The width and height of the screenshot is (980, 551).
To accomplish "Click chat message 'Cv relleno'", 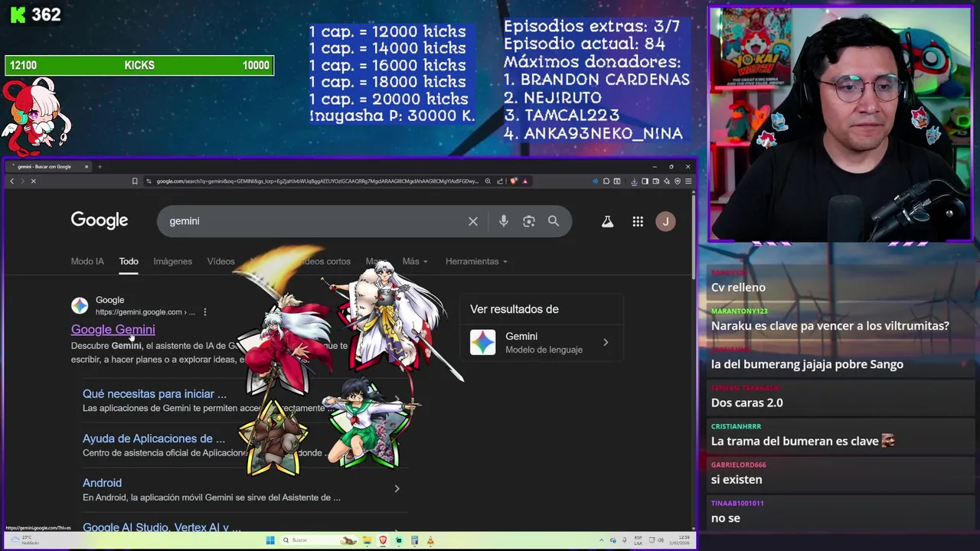I will [738, 288].
